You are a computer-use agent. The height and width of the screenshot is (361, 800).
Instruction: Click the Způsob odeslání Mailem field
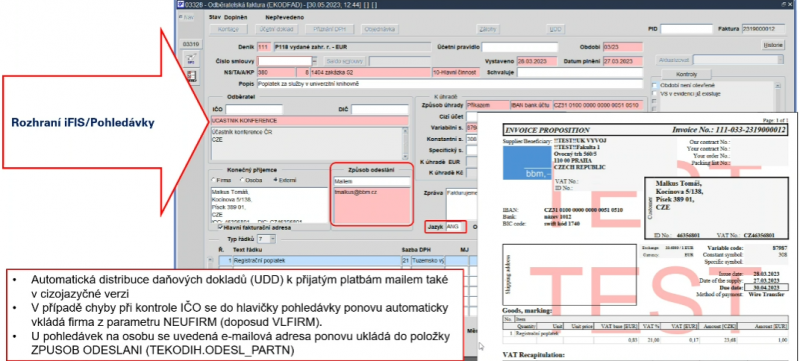point(371,181)
